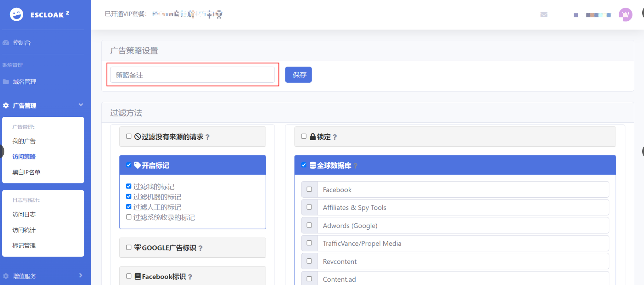Select 访问策略 submenu item

click(x=24, y=157)
